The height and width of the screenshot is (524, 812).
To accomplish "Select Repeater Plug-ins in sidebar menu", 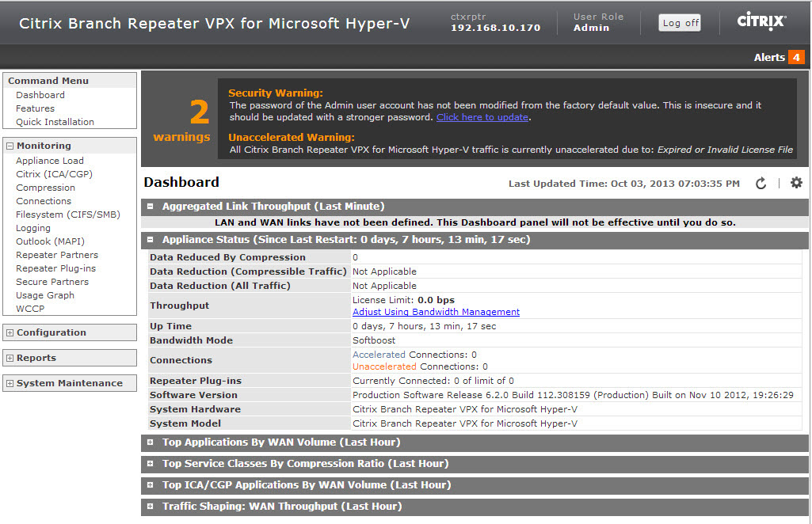I will (56, 268).
